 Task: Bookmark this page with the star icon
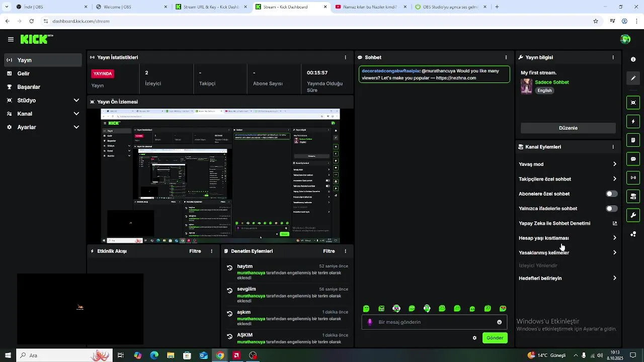[596, 21]
